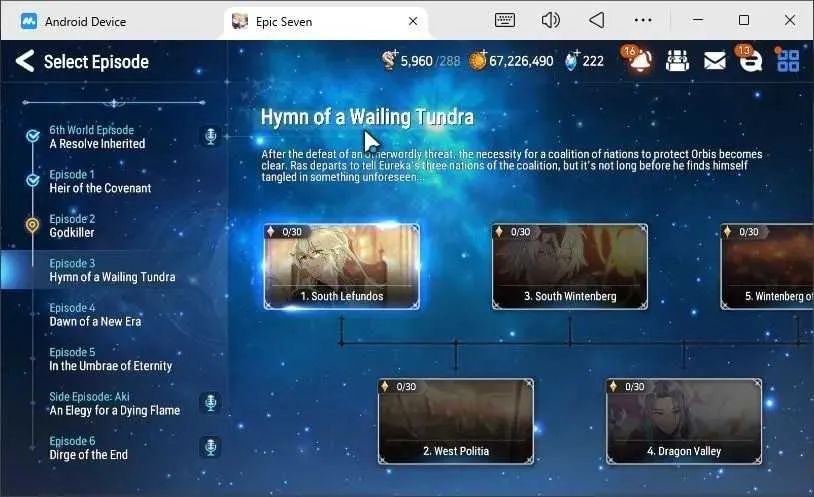Click the 67,226,490 gold amount
Viewport: 814px width, 497px height.
tap(521, 61)
